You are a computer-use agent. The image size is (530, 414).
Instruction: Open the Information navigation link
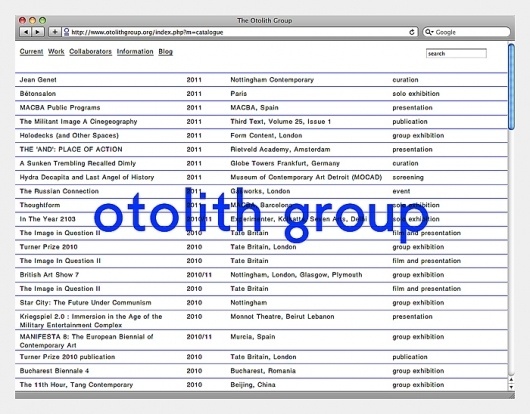[135, 52]
